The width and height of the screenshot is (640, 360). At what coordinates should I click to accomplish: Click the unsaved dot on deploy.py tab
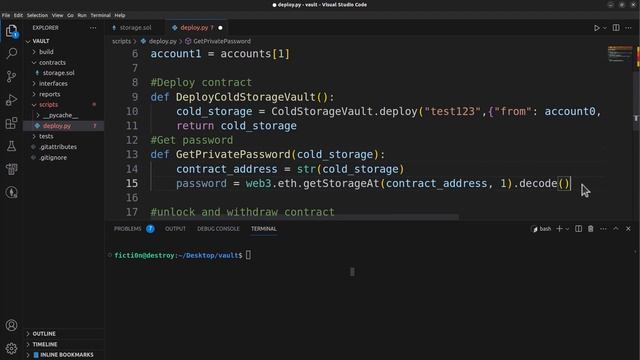(220, 28)
